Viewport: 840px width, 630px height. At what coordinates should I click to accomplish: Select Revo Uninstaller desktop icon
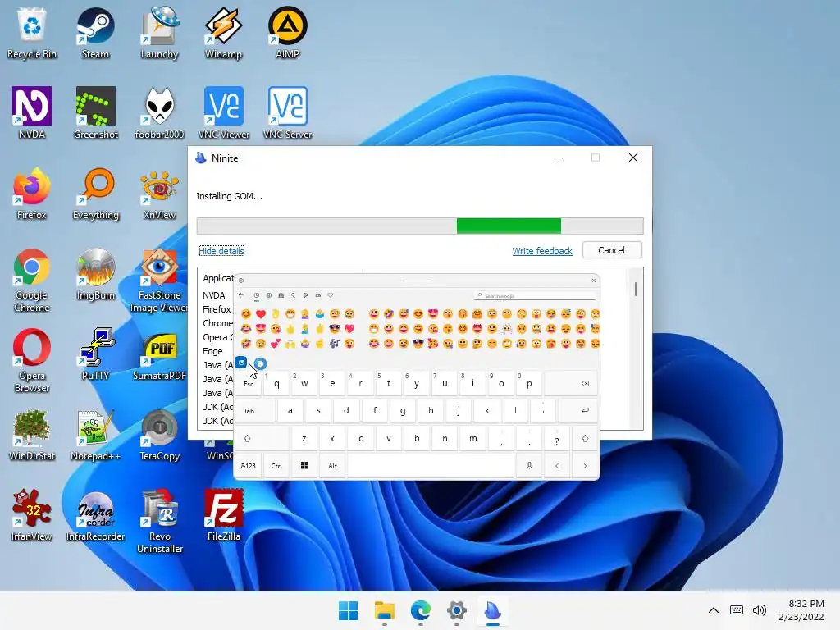(160, 521)
